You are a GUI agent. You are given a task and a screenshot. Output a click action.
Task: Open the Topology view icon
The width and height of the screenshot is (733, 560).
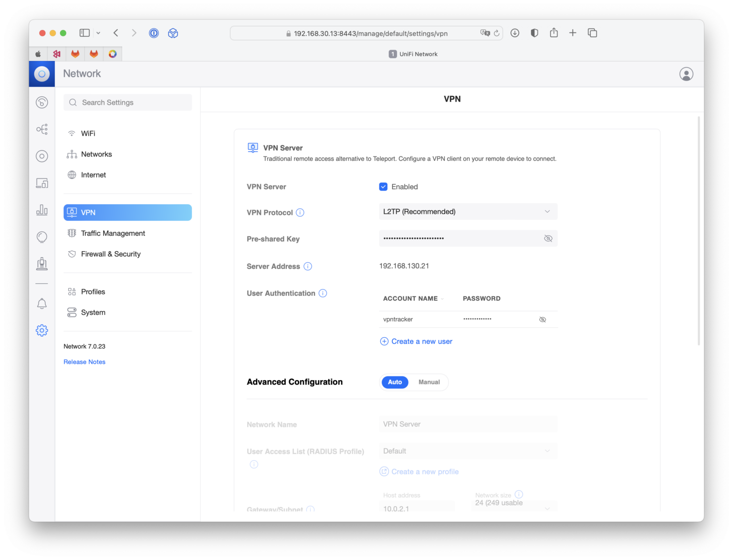click(42, 129)
